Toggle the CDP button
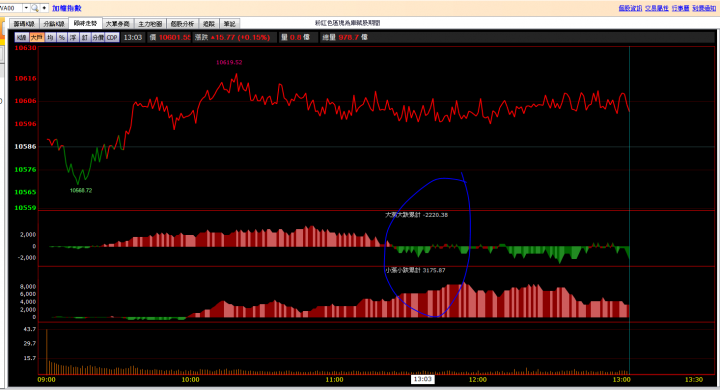 click(112, 38)
